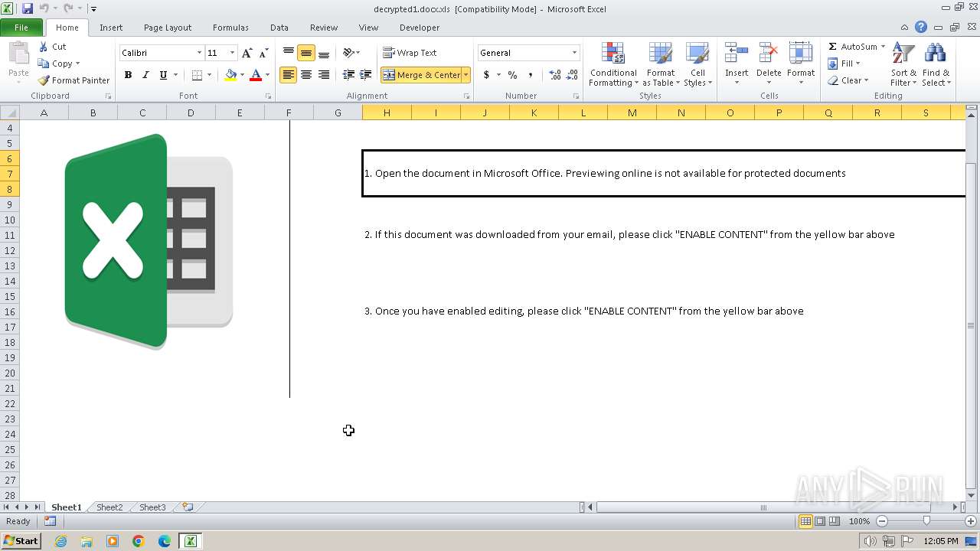Toggle Align Text Left

click(289, 75)
